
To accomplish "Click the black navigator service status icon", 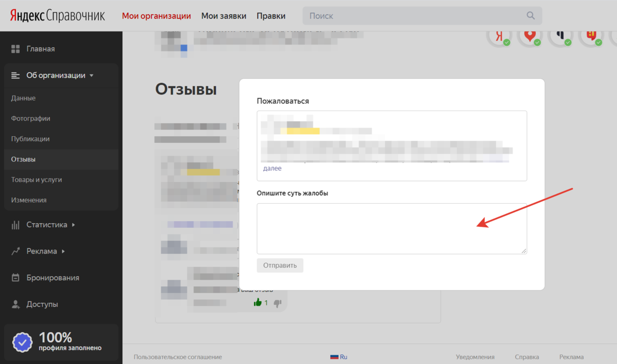I will click(560, 35).
